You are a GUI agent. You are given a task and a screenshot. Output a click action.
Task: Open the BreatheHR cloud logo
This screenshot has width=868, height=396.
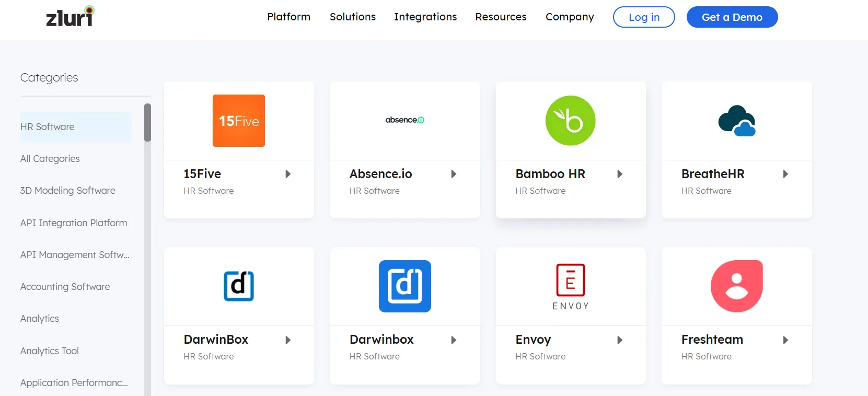point(737,121)
